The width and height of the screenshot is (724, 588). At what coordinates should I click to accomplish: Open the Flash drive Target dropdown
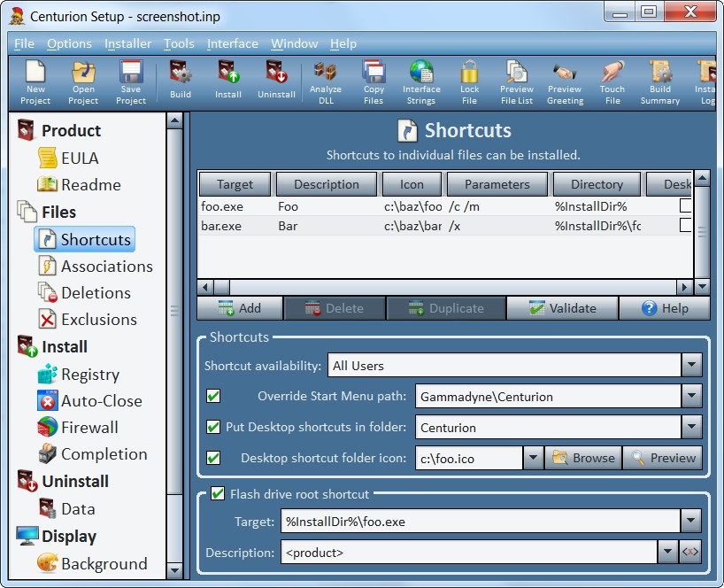pos(690,521)
